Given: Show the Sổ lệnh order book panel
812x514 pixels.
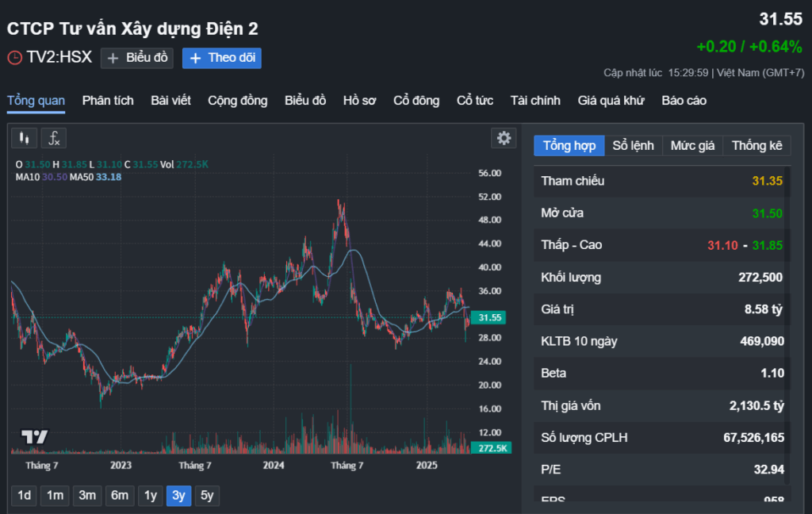Looking at the screenshot, I should coord(633,146).
